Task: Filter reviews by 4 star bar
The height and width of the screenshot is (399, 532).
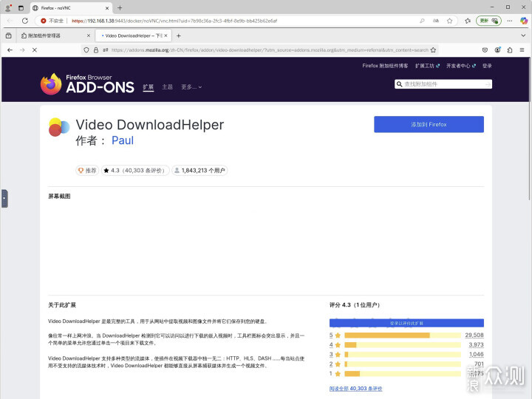Action: pos(403,345)
